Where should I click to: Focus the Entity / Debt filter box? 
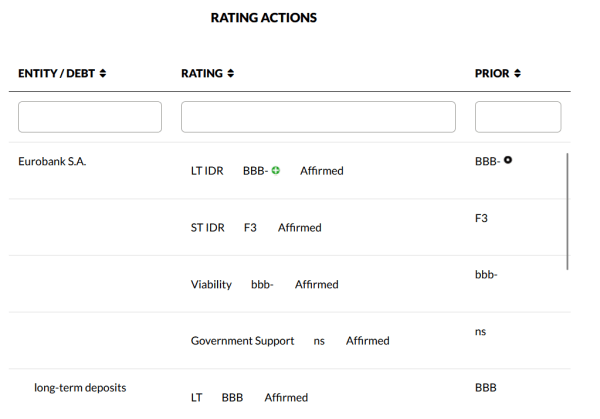pyautogui.click(x=90, y=117)
